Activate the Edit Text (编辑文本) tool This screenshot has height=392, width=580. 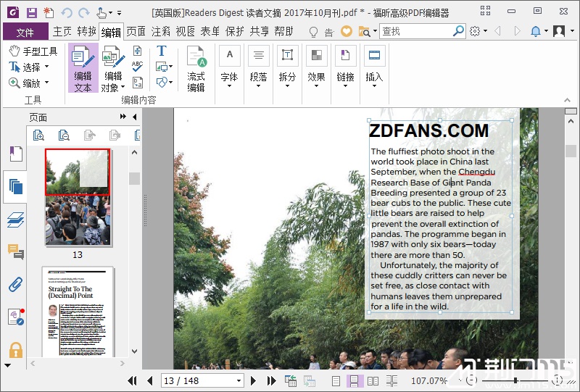[83, 68]
